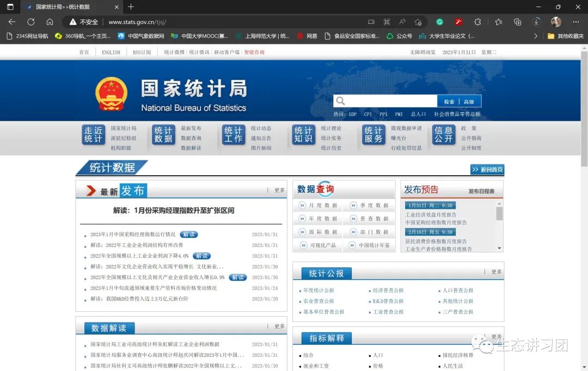The image size is (588, 371).
Task: Open the Favorites list icon
Action: click(498, 22)
